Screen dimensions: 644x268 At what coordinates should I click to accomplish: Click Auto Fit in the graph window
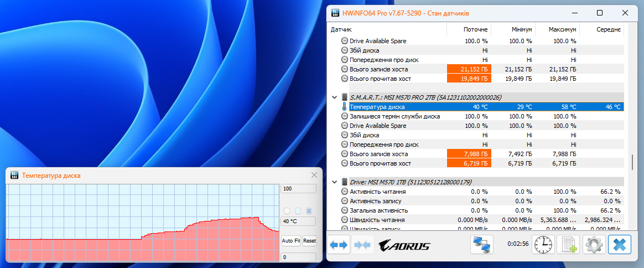tap(291, 241)
